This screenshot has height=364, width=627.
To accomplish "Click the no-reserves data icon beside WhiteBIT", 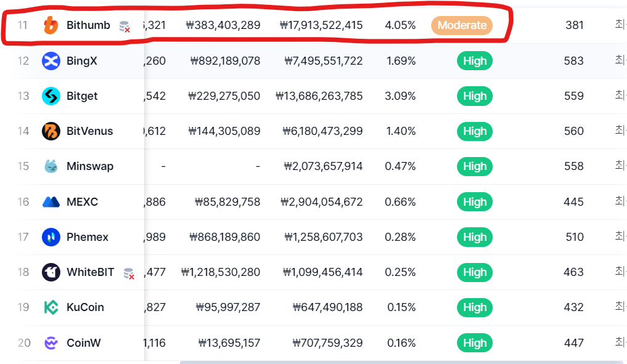I will click(129, 273).
